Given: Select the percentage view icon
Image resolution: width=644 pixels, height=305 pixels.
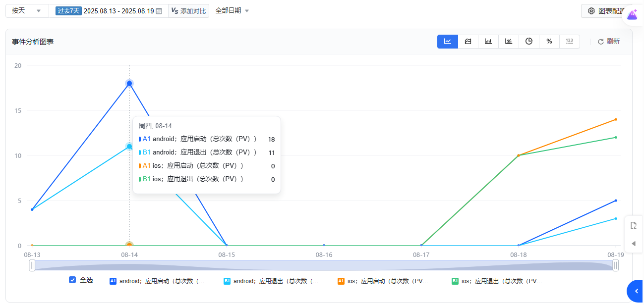Looking at the screenshot, I should coord(549,42).
